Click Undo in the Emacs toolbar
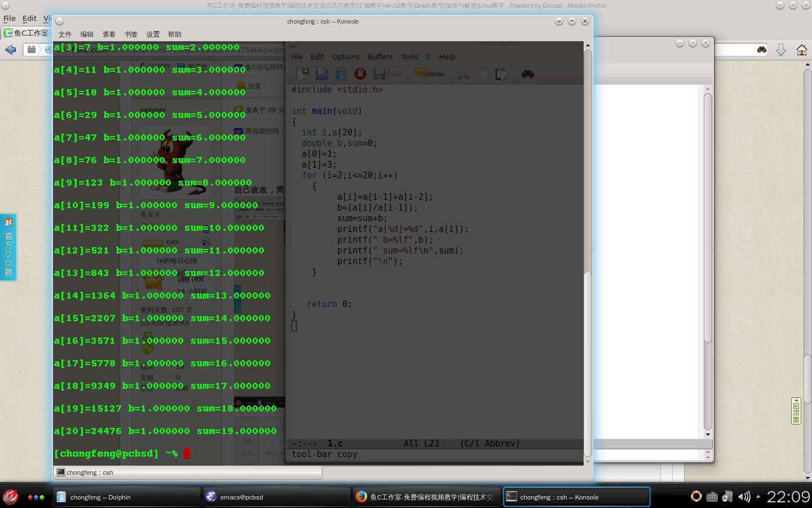Viewport: 812px width, 508px height. point(429,73)
